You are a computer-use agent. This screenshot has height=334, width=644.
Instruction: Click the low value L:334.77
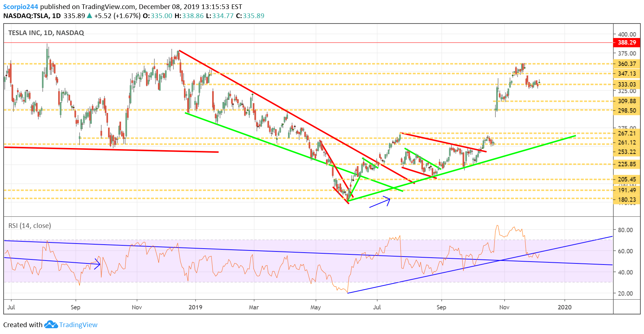[220, 16]
